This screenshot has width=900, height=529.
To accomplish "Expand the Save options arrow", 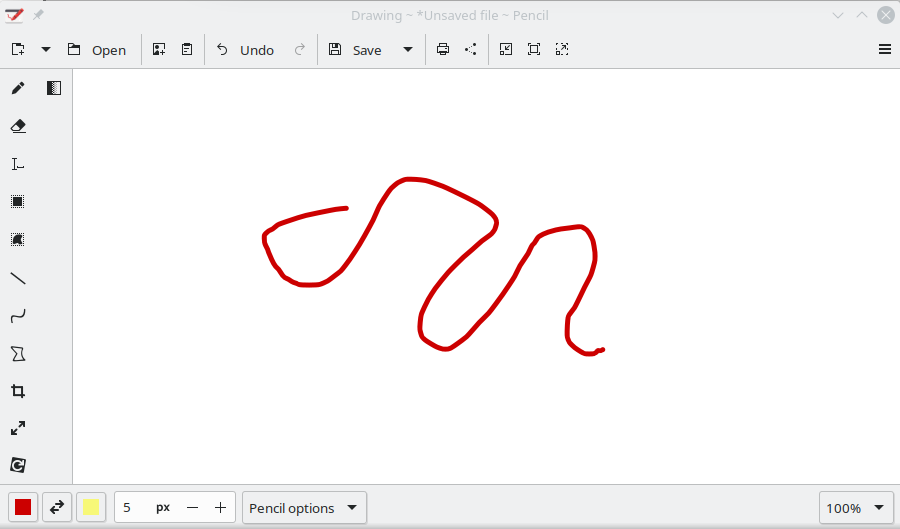I will pyautogui.click(x=408, y=50).
